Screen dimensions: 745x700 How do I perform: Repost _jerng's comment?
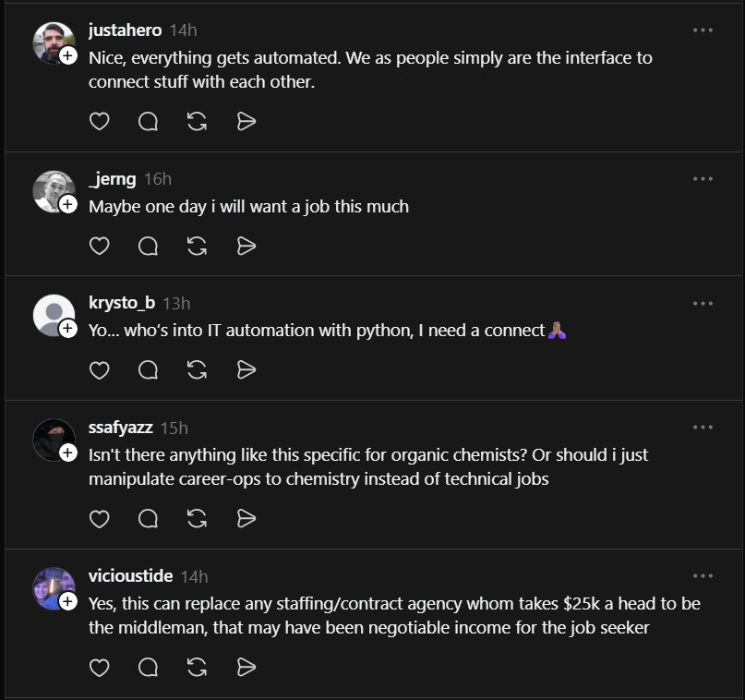pyautogui.click(x=197, y=246)
